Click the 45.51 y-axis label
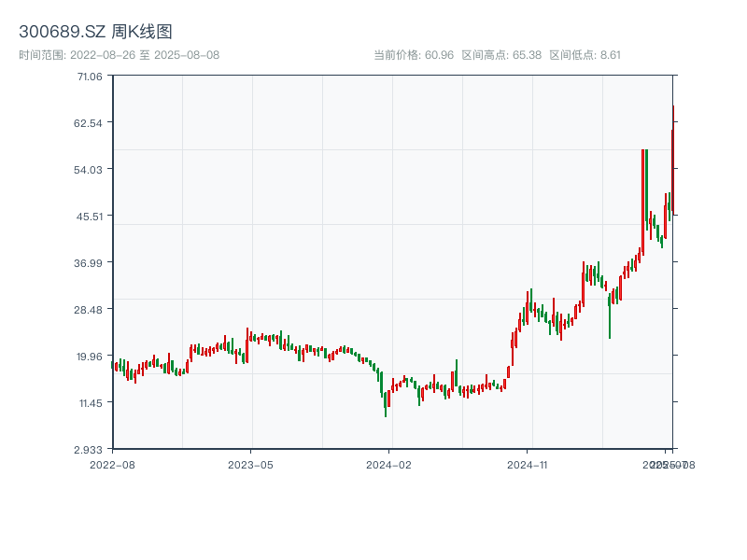This screenshot has height=560, width=747. 90,216
